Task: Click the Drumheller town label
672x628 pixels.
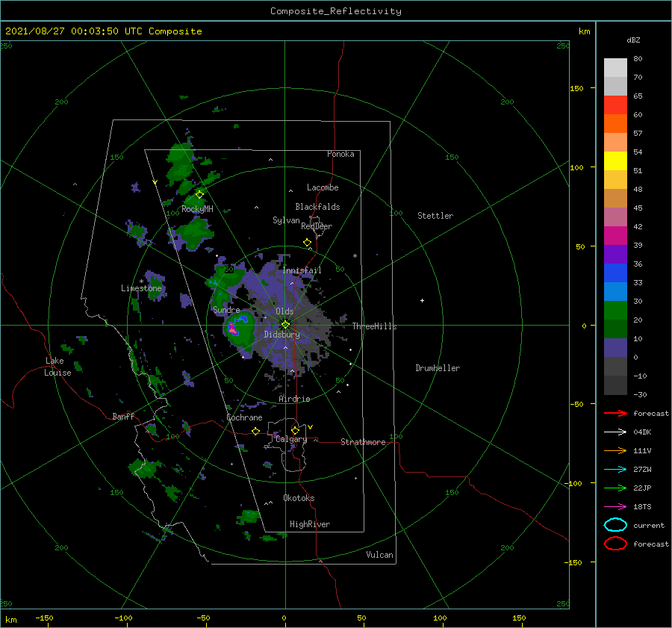Action: pyautogui.click(x=438, y=368)
